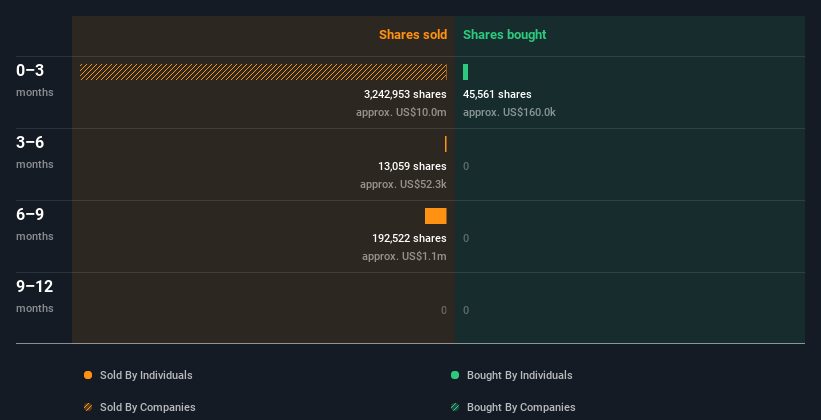Click the Shares bought column header

[505, 35]
